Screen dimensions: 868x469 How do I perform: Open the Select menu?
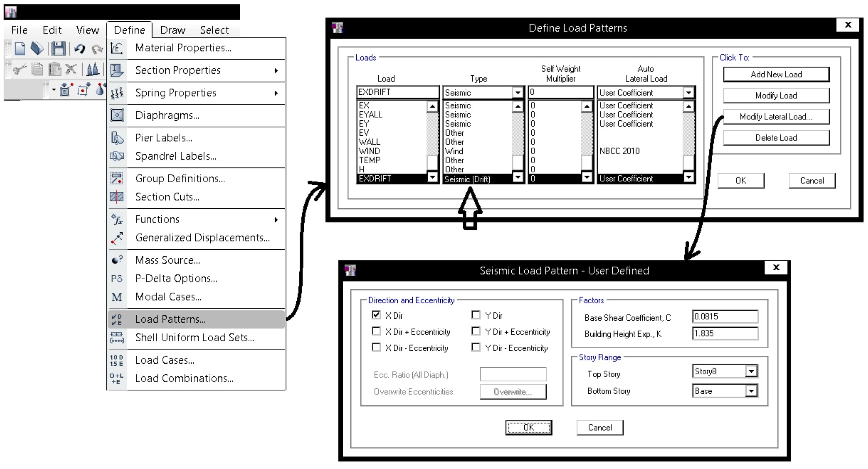(x=214, y=30)
